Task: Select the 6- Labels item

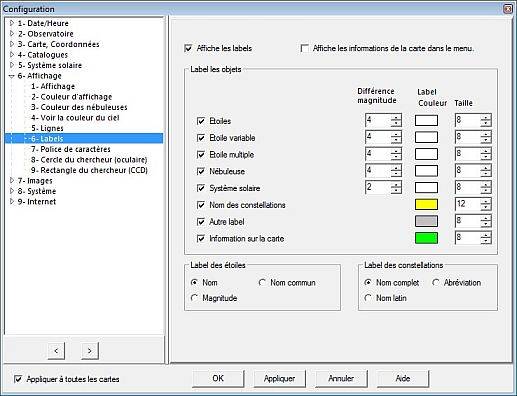Action: click(47, 138)
